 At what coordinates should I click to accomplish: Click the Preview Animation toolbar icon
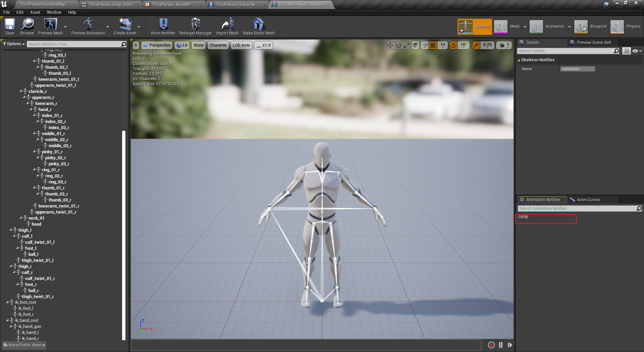88,26
